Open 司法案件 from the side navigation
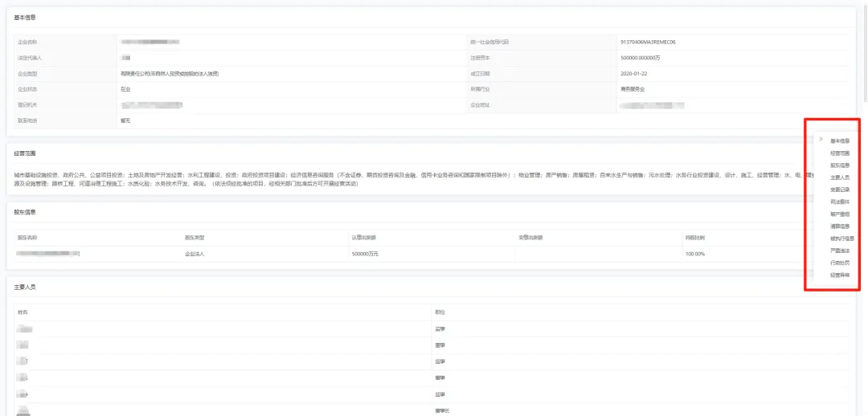Image resolution: width=868 pixels, height=416 pixels. tap(840, 202)
